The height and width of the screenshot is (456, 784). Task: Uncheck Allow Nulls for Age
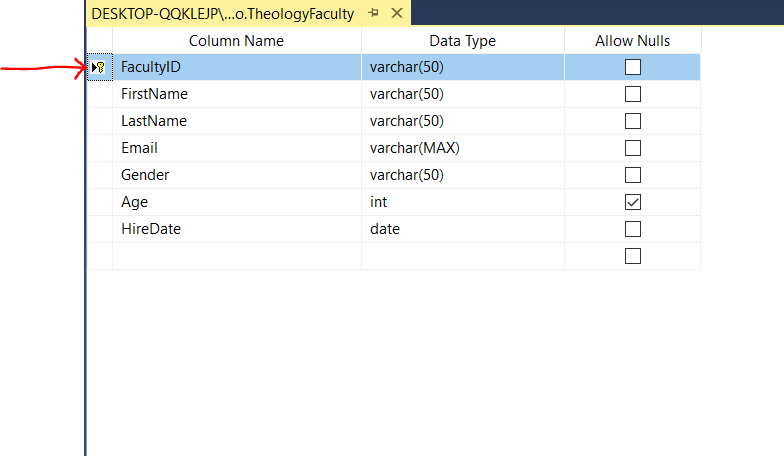tap(632, 202)
